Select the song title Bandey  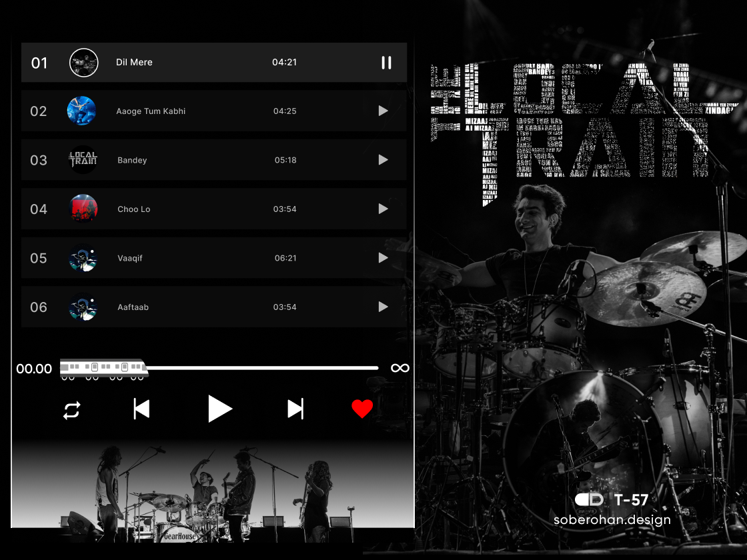[132, 160]
